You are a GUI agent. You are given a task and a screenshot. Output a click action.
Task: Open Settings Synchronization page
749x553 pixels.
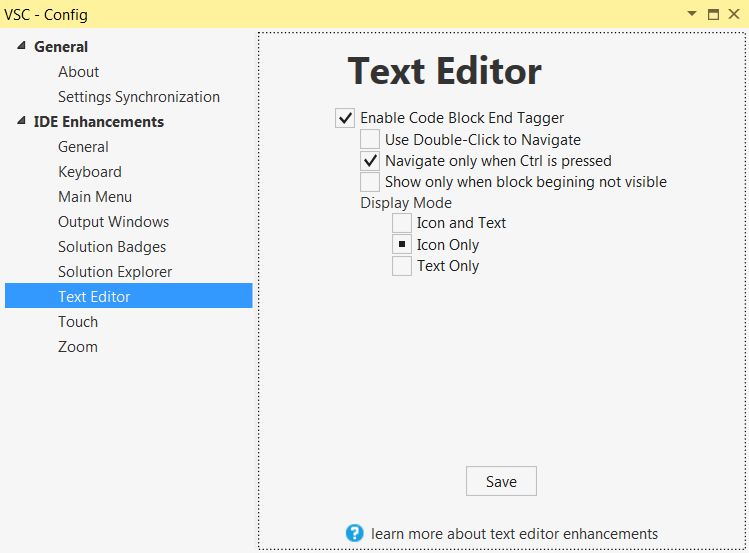139,97
